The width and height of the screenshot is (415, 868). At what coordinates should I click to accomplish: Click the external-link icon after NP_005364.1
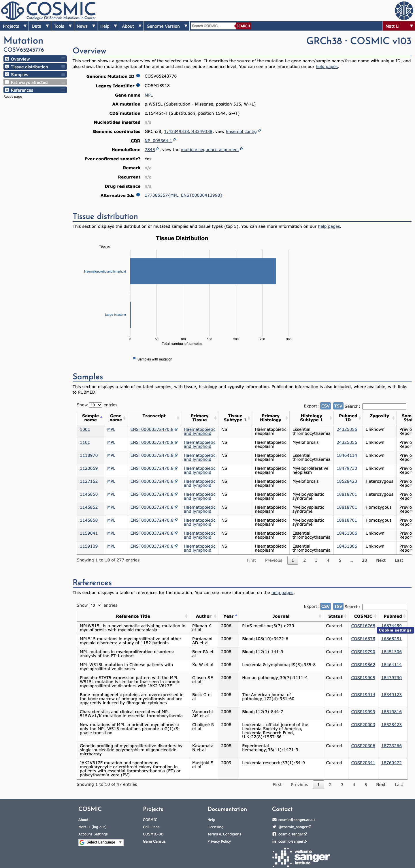[174, 140]
